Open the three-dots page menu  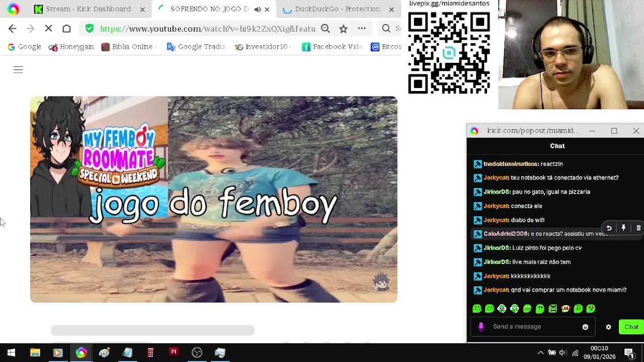pos(362,29)
